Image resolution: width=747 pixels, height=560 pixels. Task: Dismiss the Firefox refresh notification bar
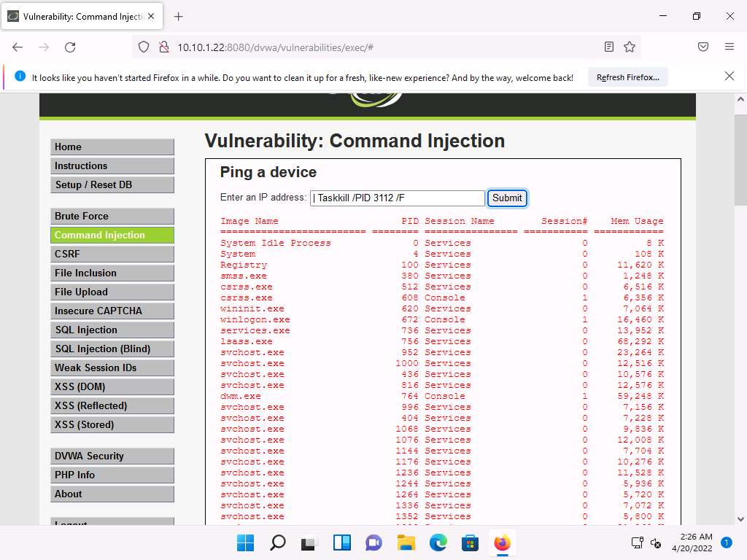[729, 76]
